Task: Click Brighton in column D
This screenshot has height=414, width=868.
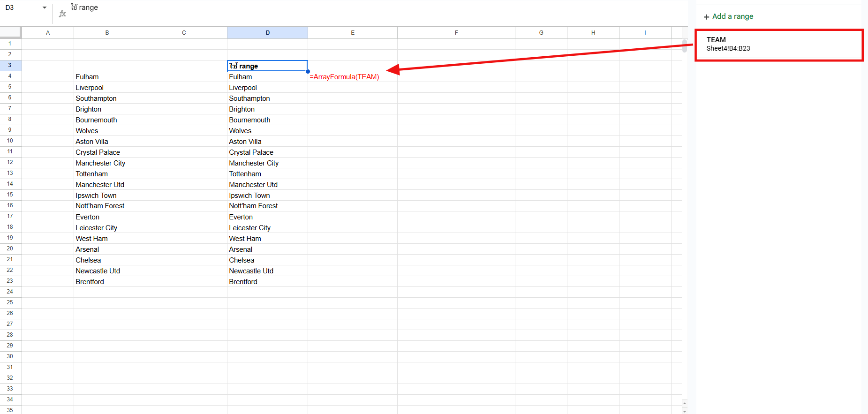Action: [x=267, y=109]
